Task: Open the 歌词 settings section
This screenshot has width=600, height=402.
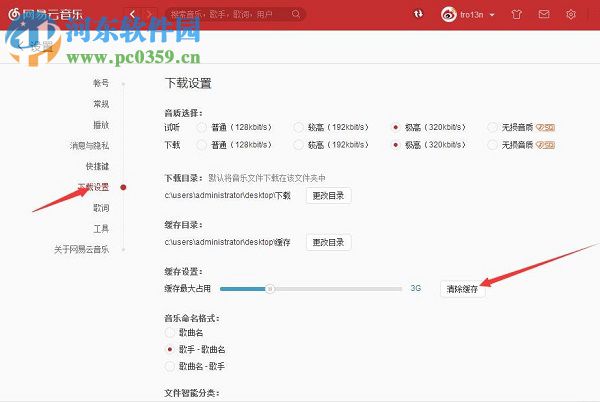Action: 101,208
